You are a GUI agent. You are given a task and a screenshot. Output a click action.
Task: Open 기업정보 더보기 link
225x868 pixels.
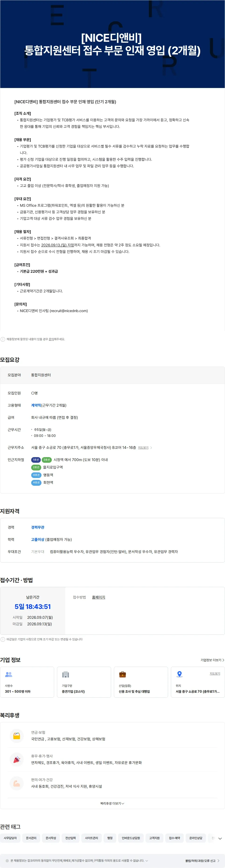[212, 660]
